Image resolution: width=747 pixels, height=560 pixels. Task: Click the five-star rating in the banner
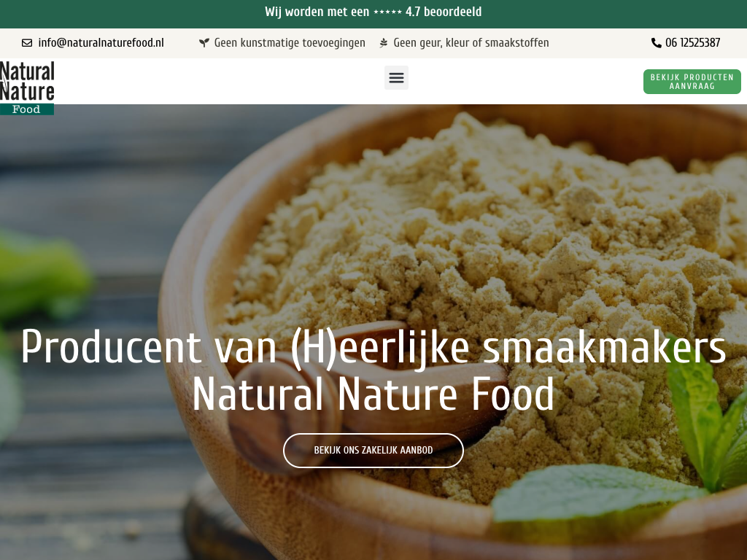coord(388,12)
